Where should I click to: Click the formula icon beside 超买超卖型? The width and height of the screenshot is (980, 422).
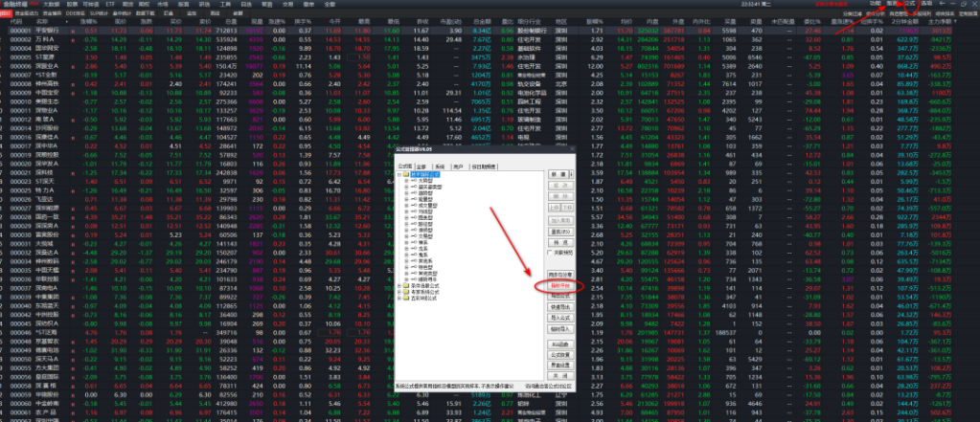[413, 187]
